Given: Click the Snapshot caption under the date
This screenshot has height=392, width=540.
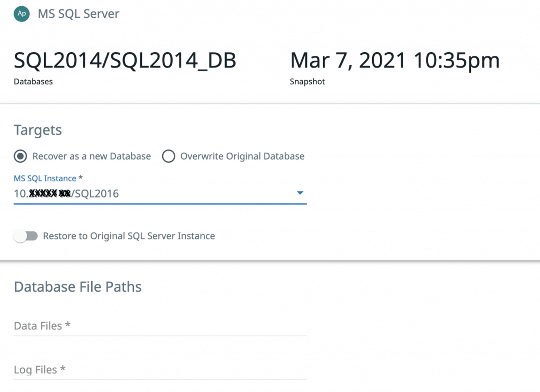Looking at the screenshot, I should (x=307, y=82).
